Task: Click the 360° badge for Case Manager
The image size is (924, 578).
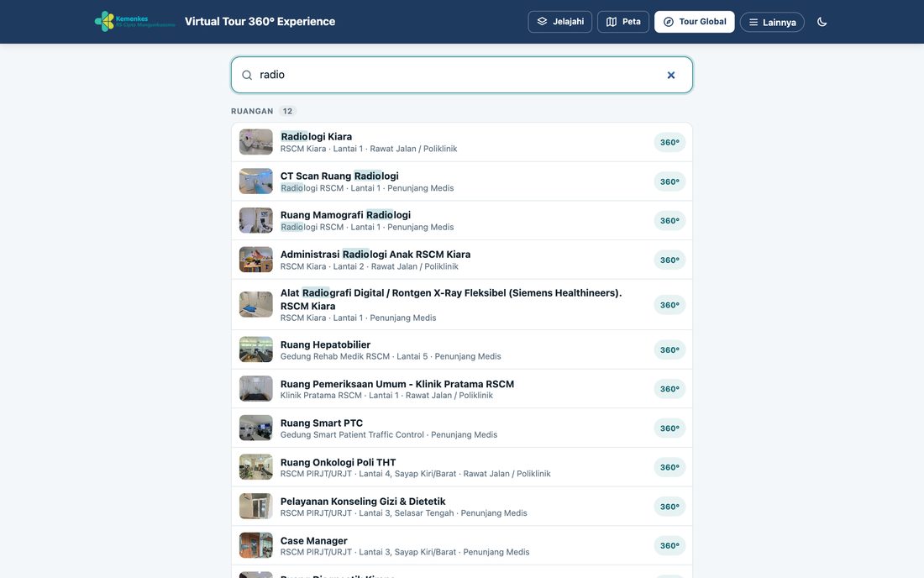Action: (669, 545)
